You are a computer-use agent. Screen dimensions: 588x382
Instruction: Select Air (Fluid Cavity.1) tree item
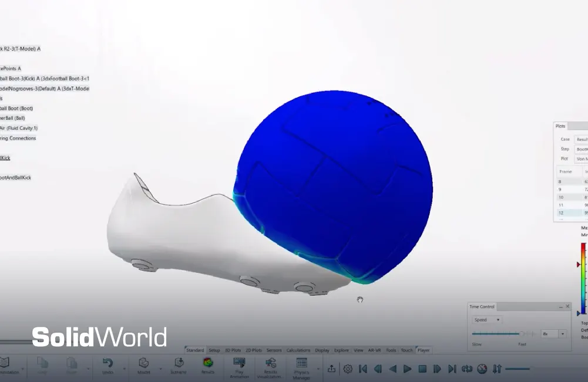pyautogui.click(x=19, y=128)
